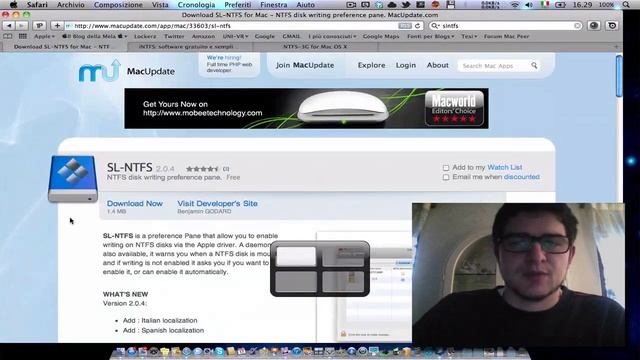640x360 pixels.
Task: Click the new tab plus button
Action: pyautogui.click(x=616, y=47)
